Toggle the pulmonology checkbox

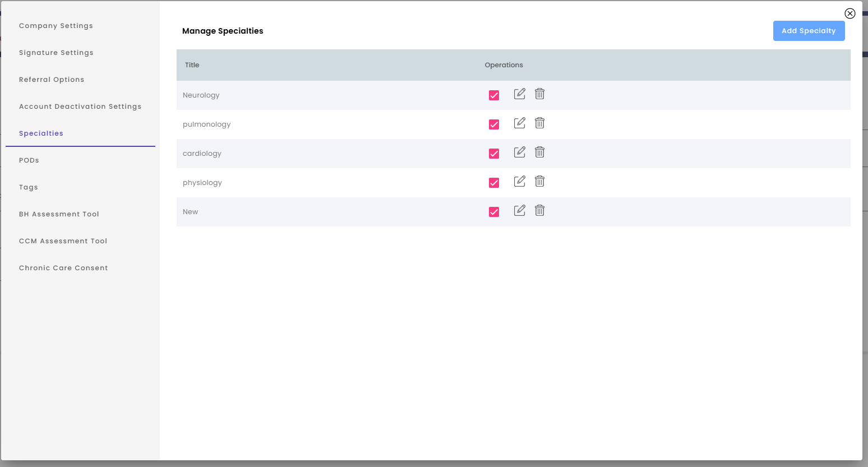pos(494,124)
